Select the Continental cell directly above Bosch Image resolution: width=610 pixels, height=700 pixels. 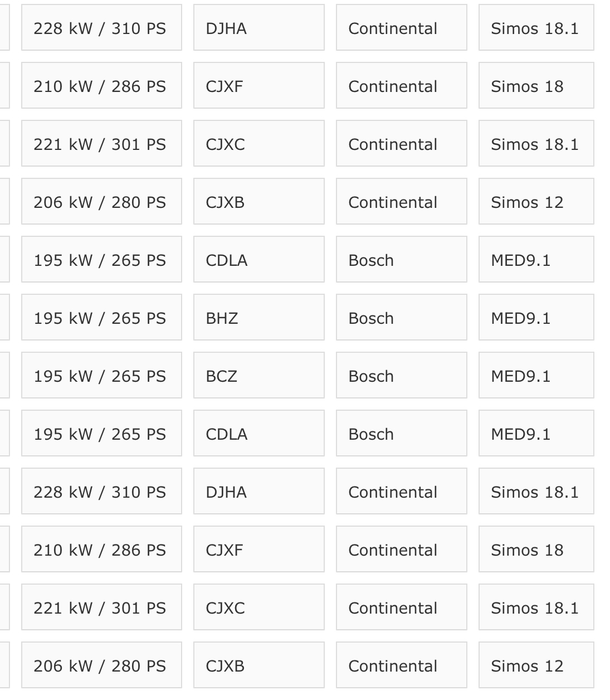[x=401, y=201]
